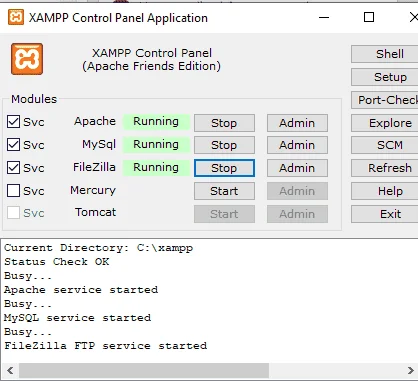Image resolution: width=418 pixels, height=381 pixels.
Task: Click the Exit button
Action: 385,214
